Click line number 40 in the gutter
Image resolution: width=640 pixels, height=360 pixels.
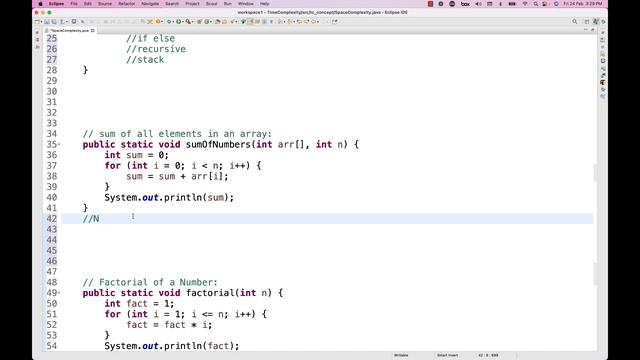point(52,198)
